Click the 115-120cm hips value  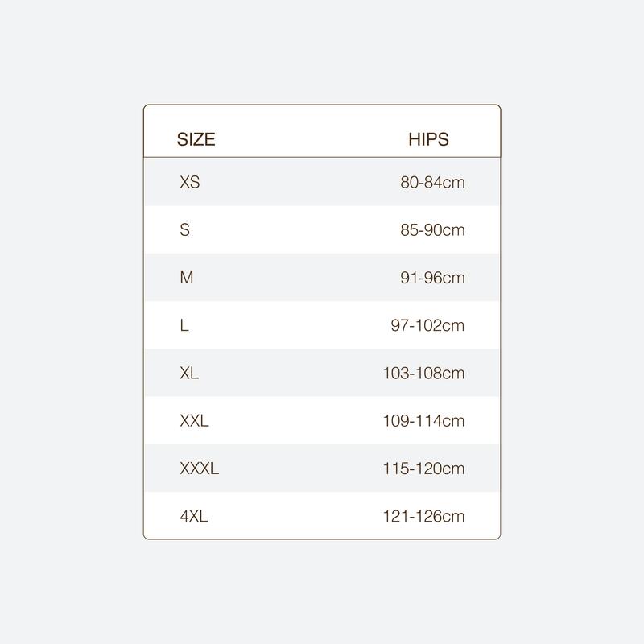[x=424, y=469]
